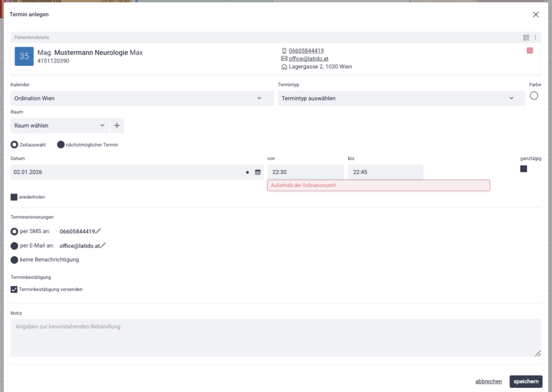Enable the ganztägig checkbox
Viewport: 552px width, 392px height.
tap(523, 169)
